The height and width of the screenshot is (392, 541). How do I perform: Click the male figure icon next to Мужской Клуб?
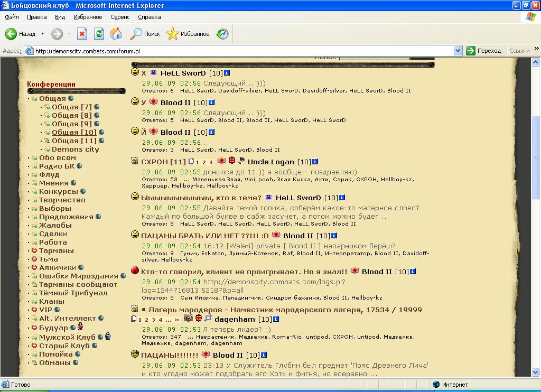click(x=108, y=336)
